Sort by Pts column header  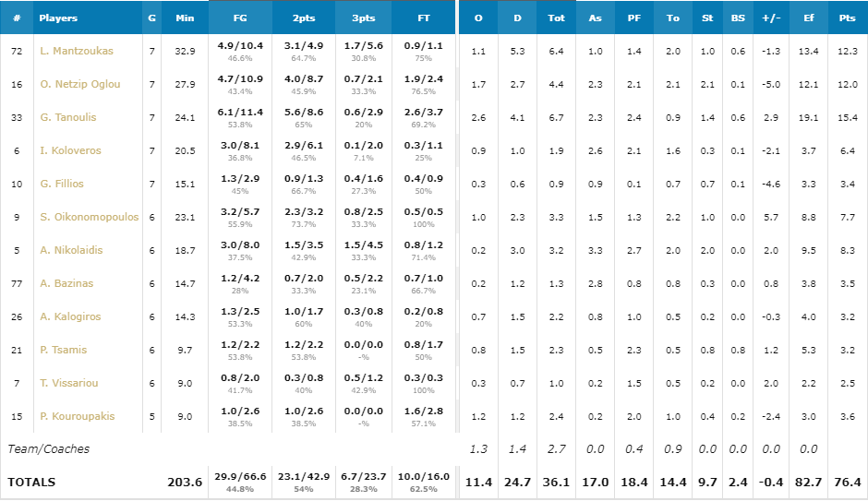tap(847, 18)
